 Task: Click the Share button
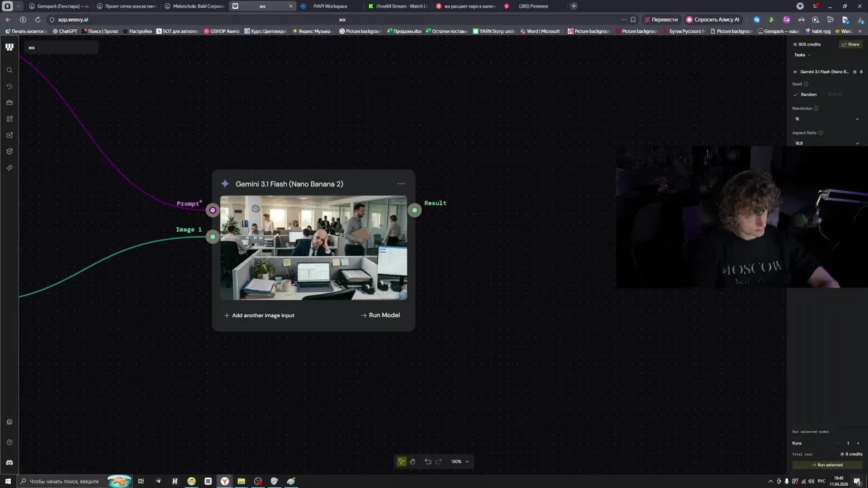(850, 44)
